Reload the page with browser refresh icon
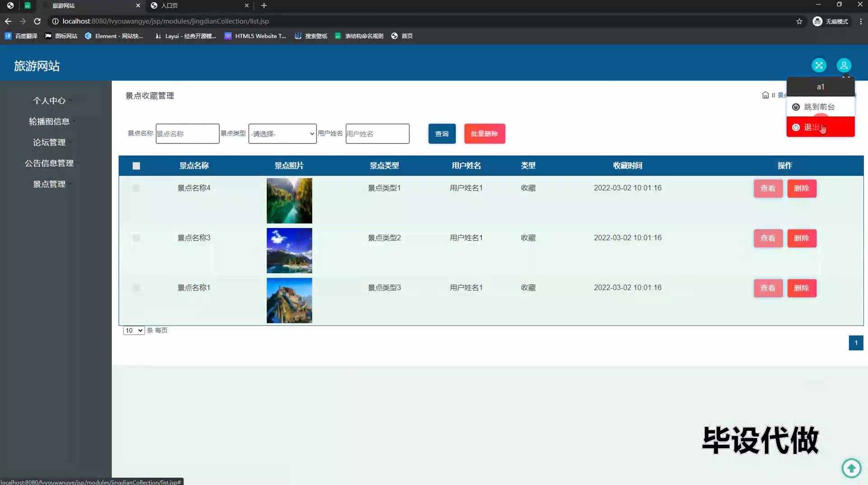Screen dimensions: 868x485 [38, 21]
